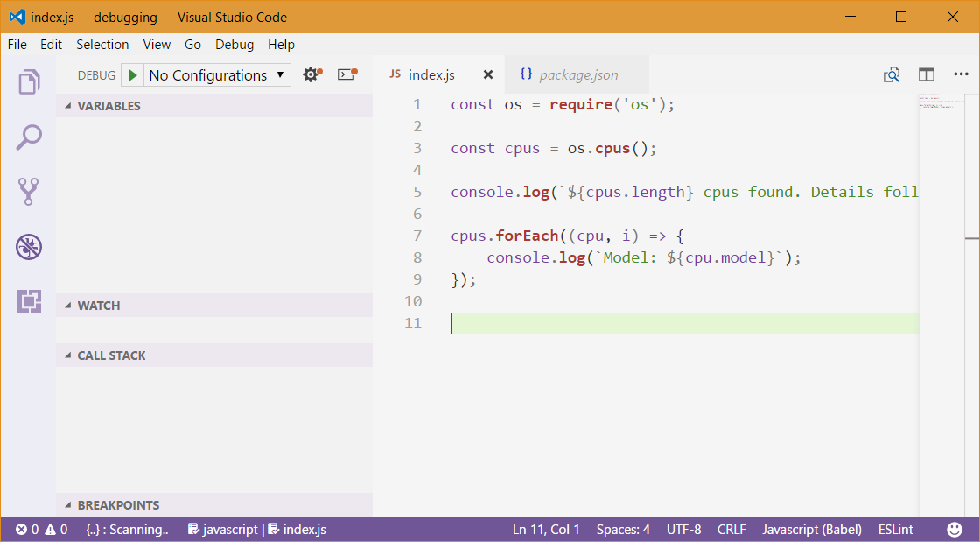This screenshot has width=980, height=542.
Task: Click Ln 11, Col 1 to go to line
Action: click(546, 530)
